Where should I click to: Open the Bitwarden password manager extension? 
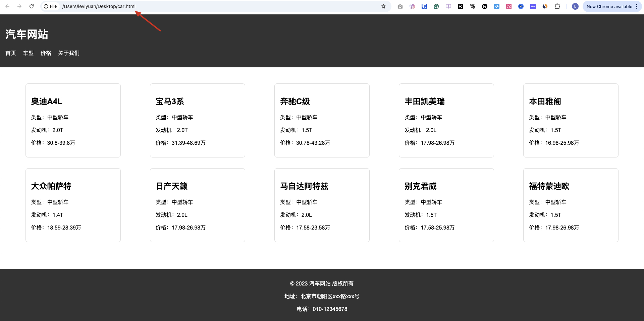424,6
